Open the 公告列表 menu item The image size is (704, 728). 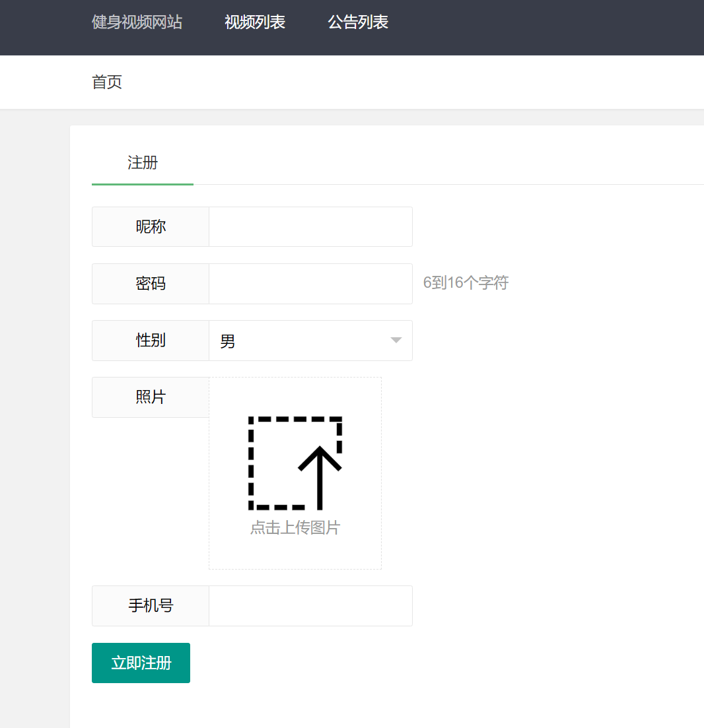pyautogui.click(x=357, y=22)
